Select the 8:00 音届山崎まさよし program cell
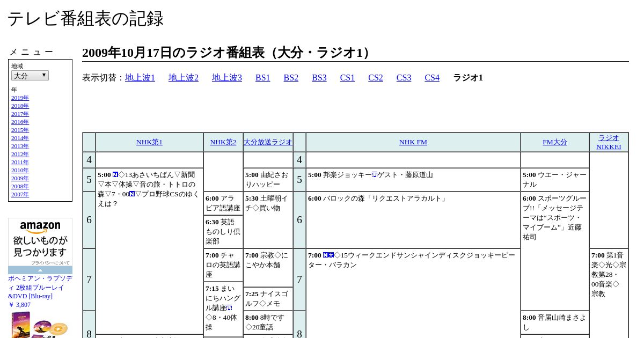 [555, 322]
